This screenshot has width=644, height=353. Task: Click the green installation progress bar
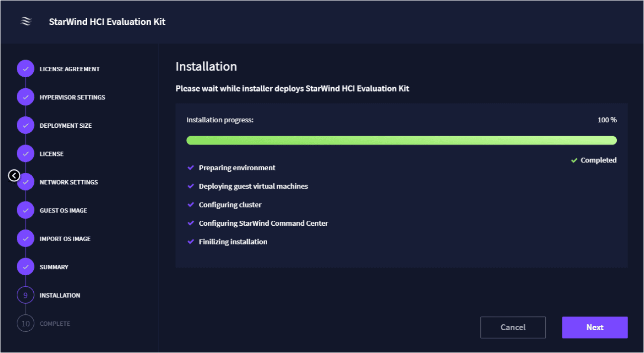(x=401, y=141)
